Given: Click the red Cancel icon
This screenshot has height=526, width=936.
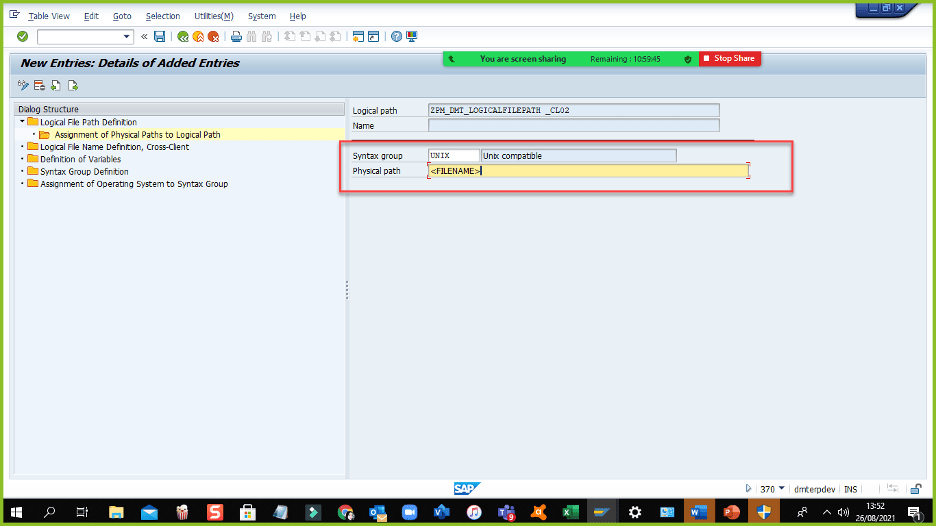Looking at the screenshot, I should pyautogui.click(x=213, y=37).
